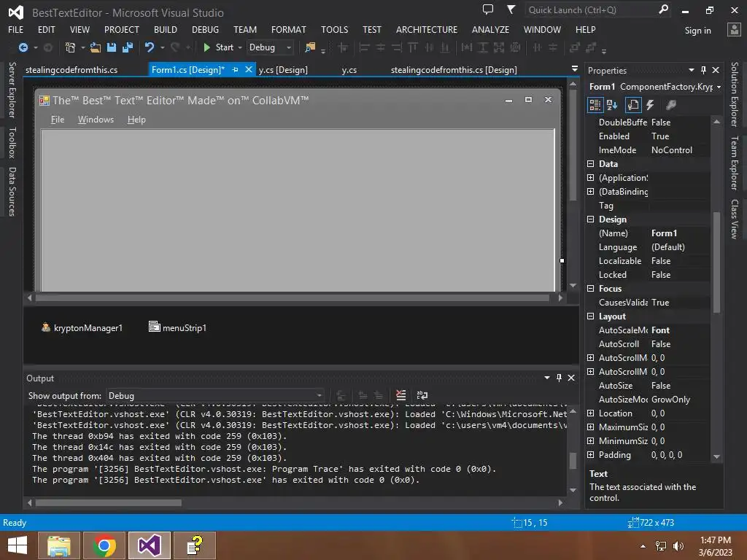This screenshot has height=560, width=747.
Task: Click the Save All icon
Action: click(128, 47)
